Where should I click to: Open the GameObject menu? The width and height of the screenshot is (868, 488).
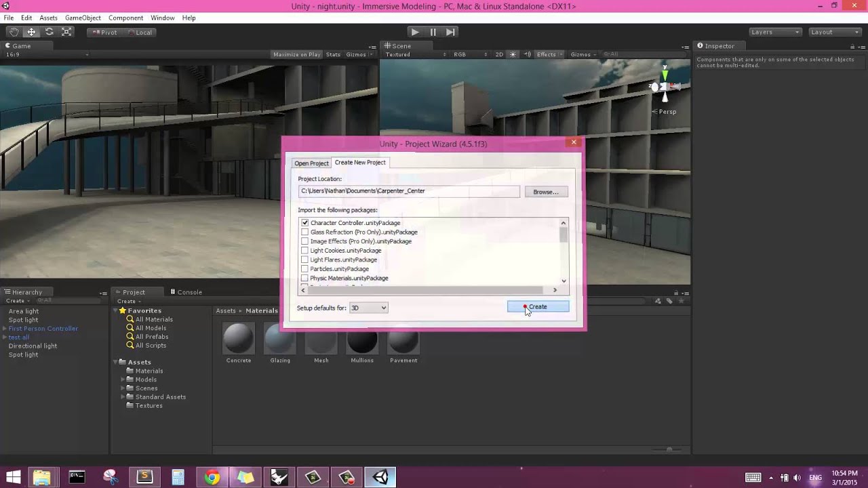(83, 18)
